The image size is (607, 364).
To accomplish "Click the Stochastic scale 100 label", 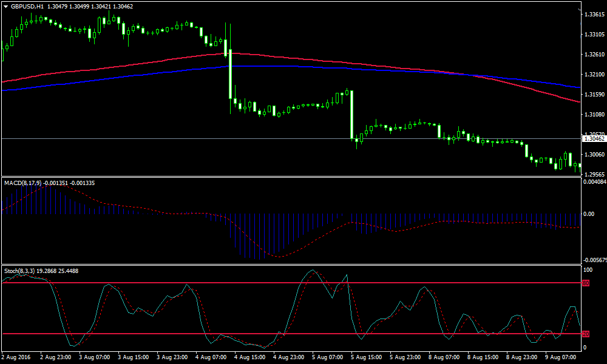I will tap(588, 269).
